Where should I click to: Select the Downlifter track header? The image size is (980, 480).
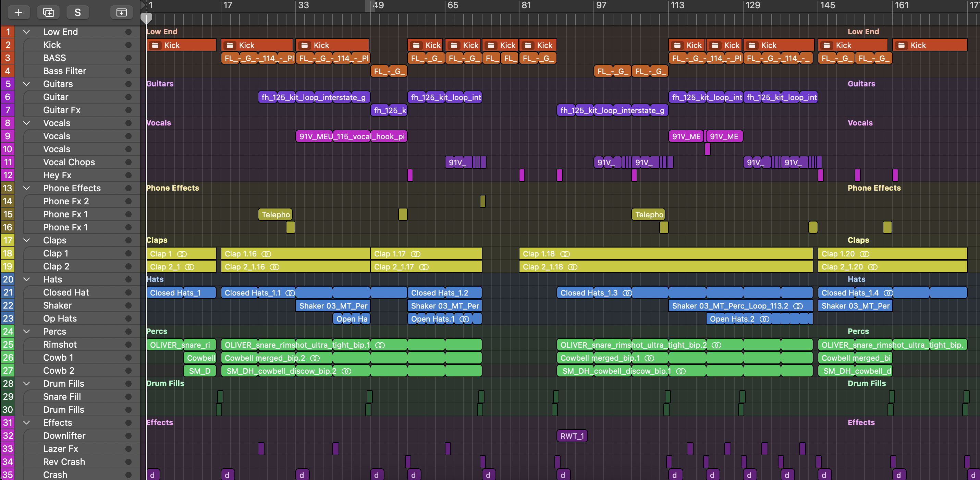pos(64,436)
